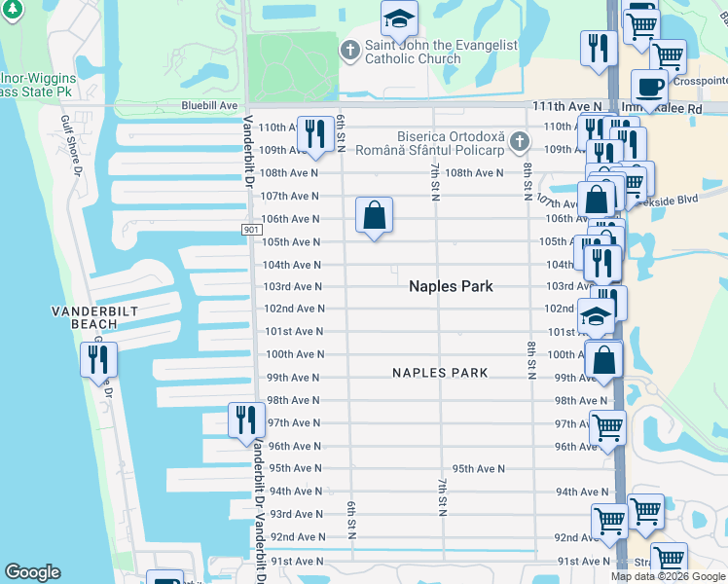This screenshot has height=584, width=728.
Task: Open the shopping bag marker at 100th Ave N
Action: 603,361
